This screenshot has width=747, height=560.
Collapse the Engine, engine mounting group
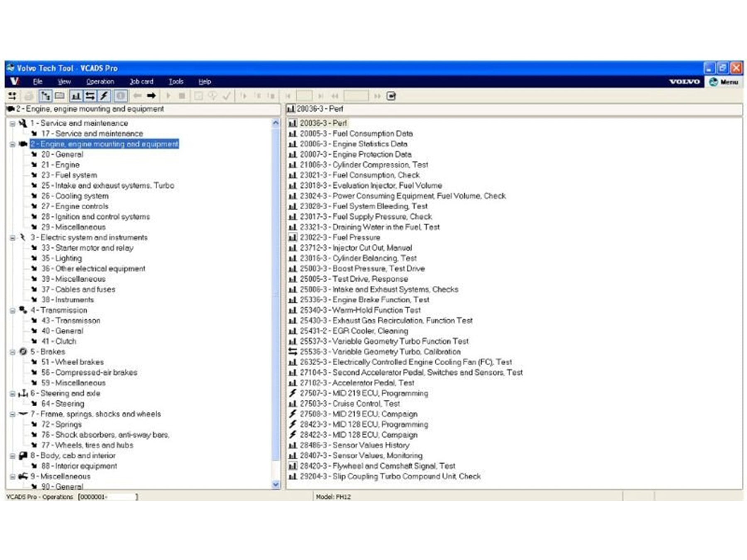[x=12, y=144]
